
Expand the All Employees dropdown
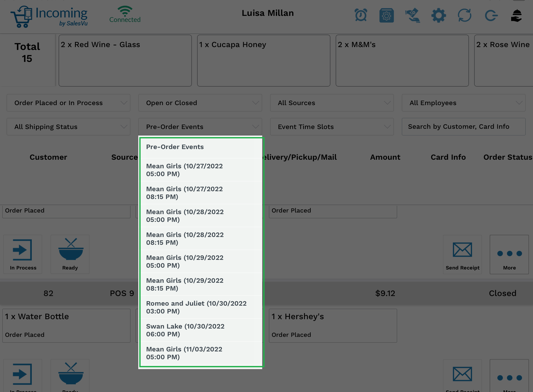pos(464,103)
